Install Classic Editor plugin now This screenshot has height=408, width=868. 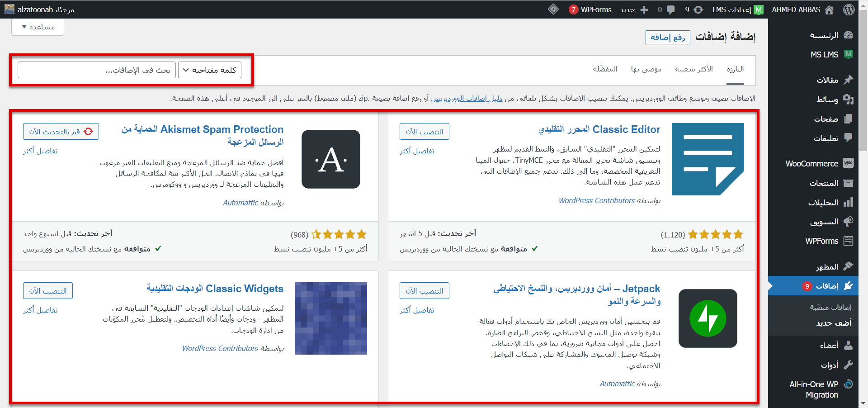tap(425, 132)
